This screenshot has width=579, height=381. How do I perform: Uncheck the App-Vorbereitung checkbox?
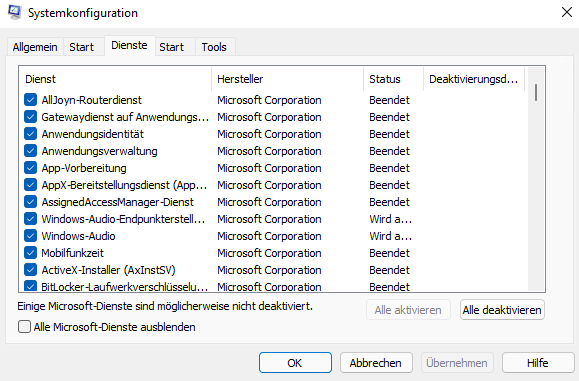pos(30,168)
